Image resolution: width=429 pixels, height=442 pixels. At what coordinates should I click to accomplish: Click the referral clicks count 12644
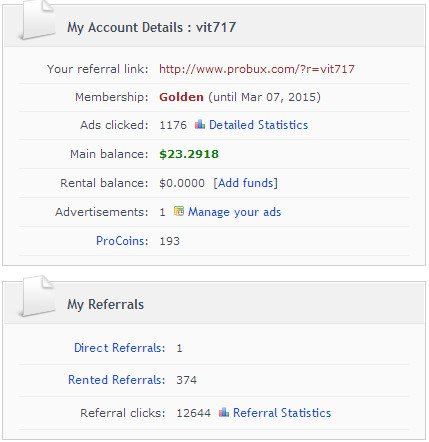(193, 413)
